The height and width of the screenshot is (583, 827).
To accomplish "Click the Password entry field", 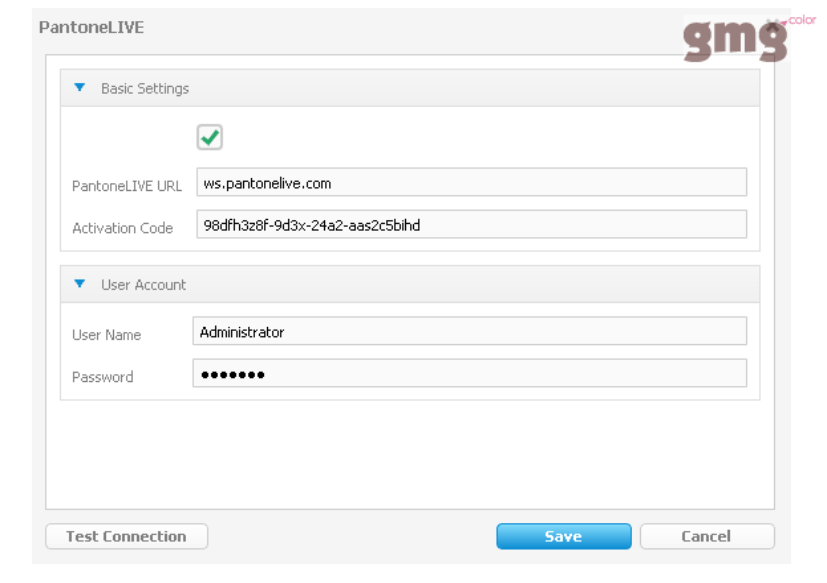I will [469, 374].
